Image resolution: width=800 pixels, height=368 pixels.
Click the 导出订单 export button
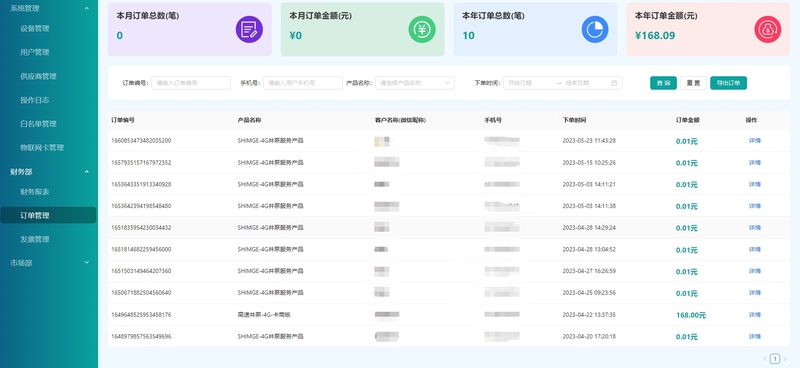click(x=728, y=83)
